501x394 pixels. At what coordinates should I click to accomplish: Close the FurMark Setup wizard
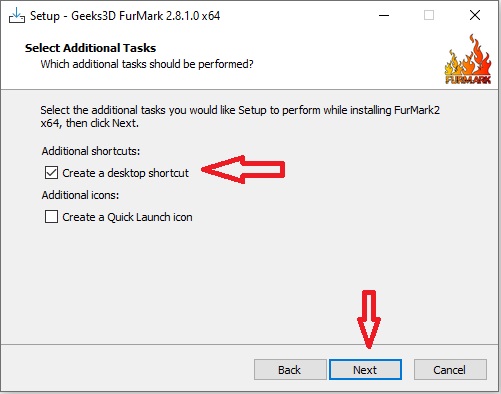pyautogui.click(x=475, y=15)
